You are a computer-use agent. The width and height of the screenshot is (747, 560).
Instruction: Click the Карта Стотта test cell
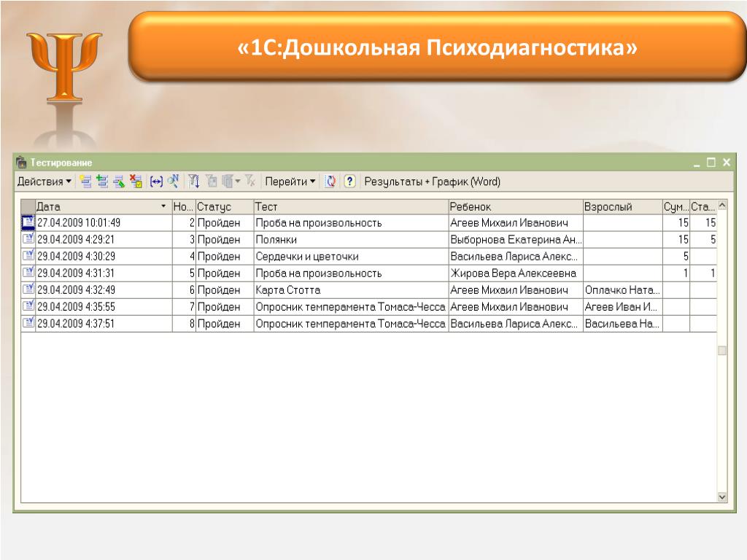pyautogui.click(x=351, y=290)
